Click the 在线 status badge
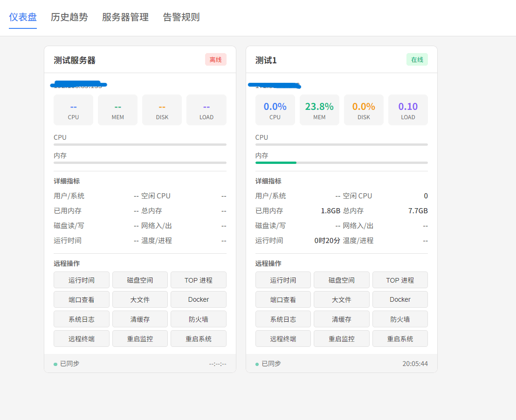Viewport: 516px width, 420px height. (417, 60)
